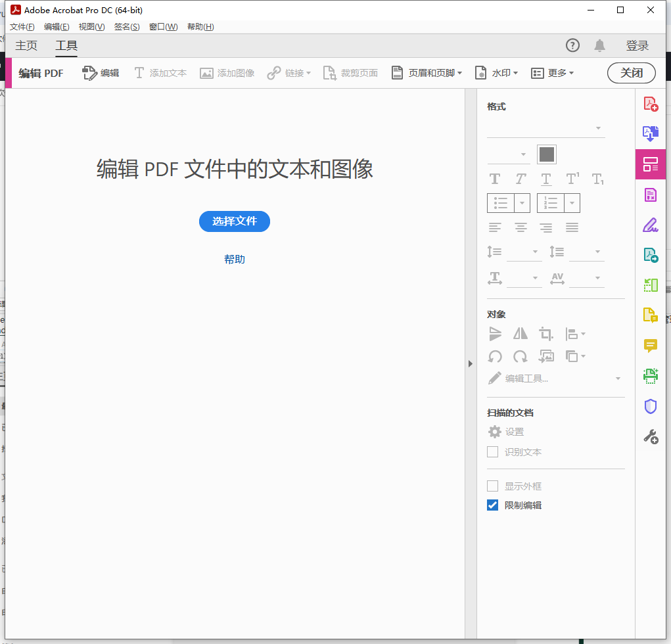Apply bold text formatting T icon
The height and width of the screenshot is (644, 671).
495,179
